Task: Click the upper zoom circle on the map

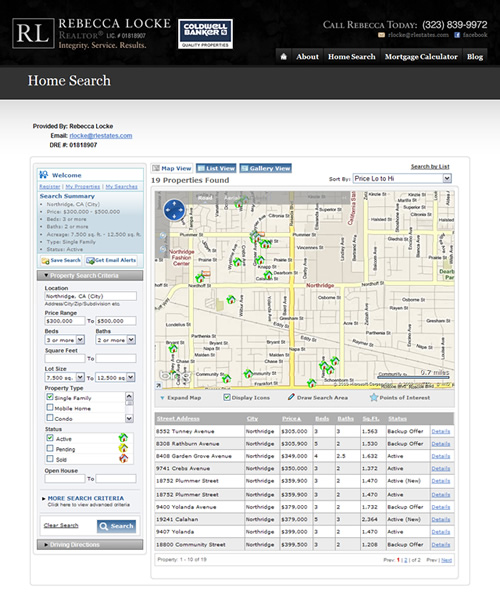Action: 163,235
